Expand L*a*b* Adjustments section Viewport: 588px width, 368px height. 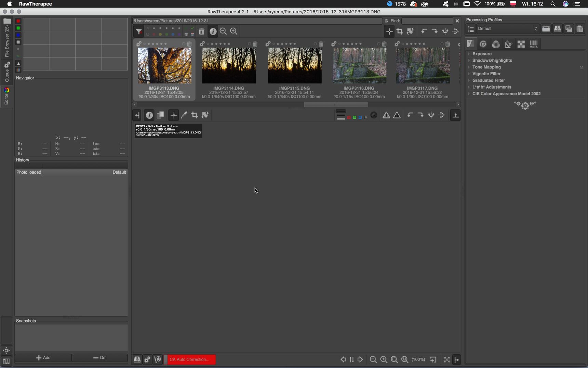[492, 87]
